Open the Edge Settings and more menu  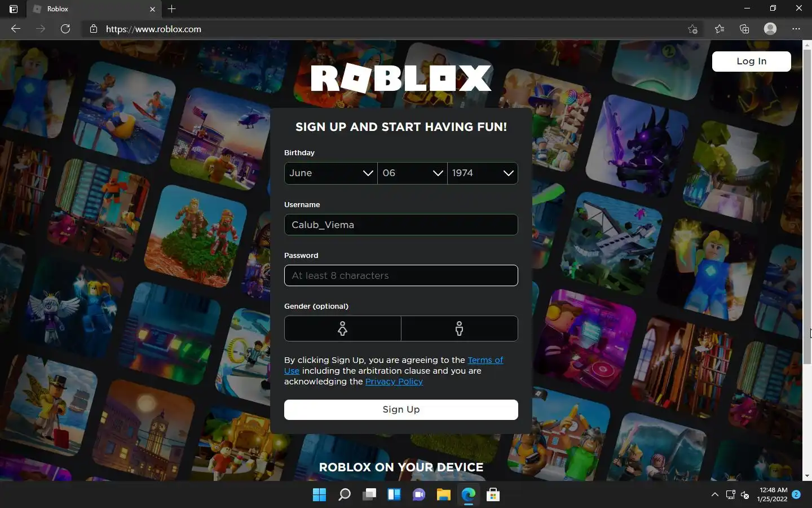pyautogui.click(x=796, y=29)
